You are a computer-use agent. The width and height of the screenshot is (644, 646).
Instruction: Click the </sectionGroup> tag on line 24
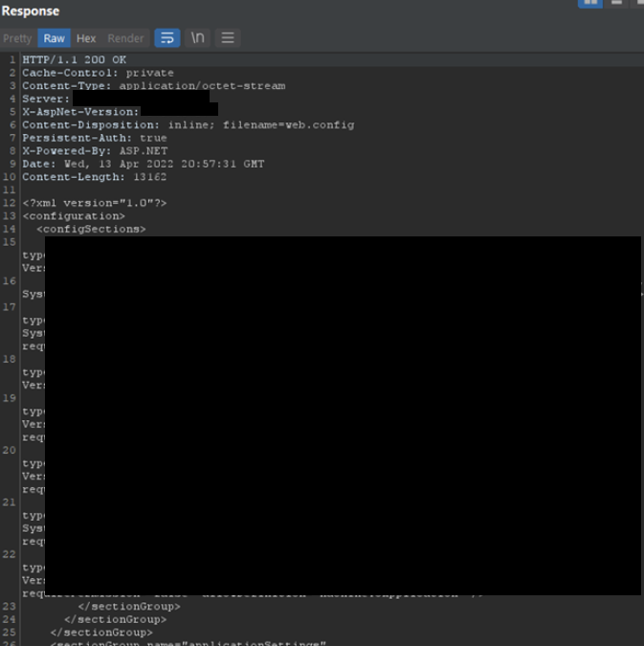coord(116,619)
